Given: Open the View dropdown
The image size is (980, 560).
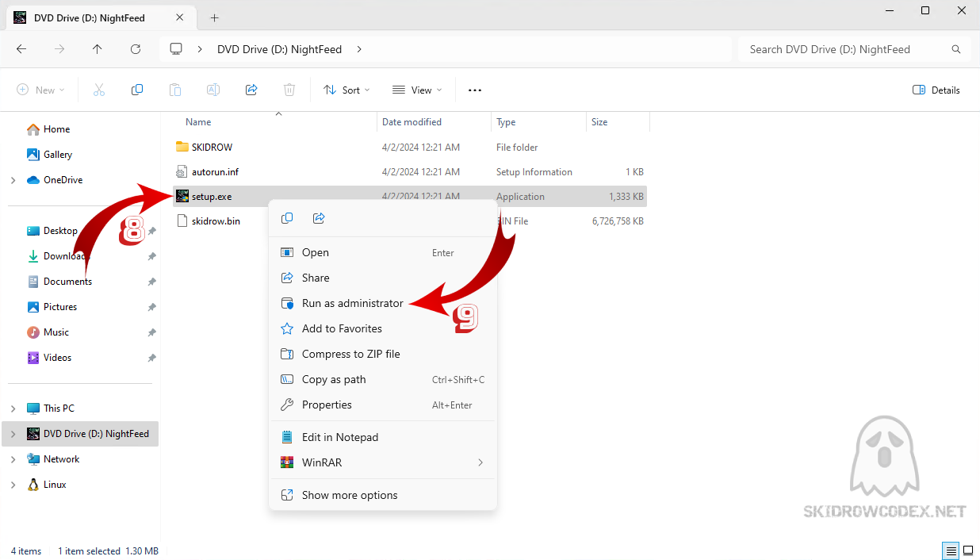Looking at the screenshot, I should point(417,90).
